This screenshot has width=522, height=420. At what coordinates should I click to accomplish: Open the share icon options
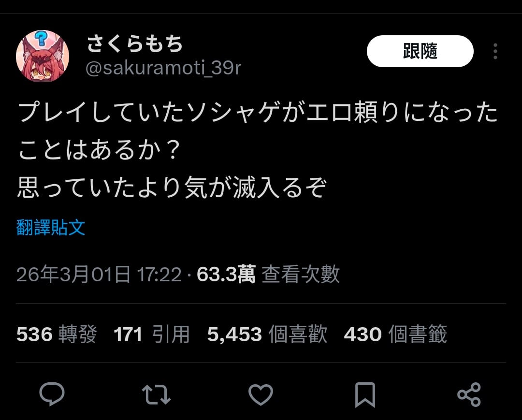(469, 395)
